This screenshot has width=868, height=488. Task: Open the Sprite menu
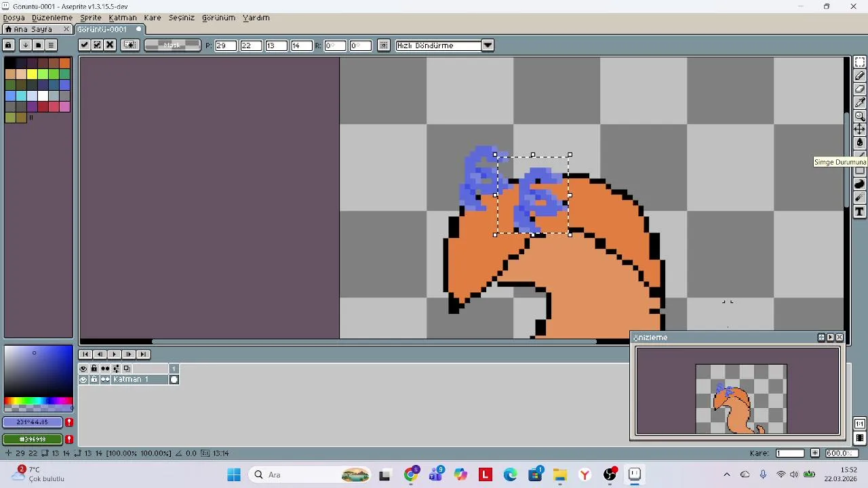coord(91,18)
